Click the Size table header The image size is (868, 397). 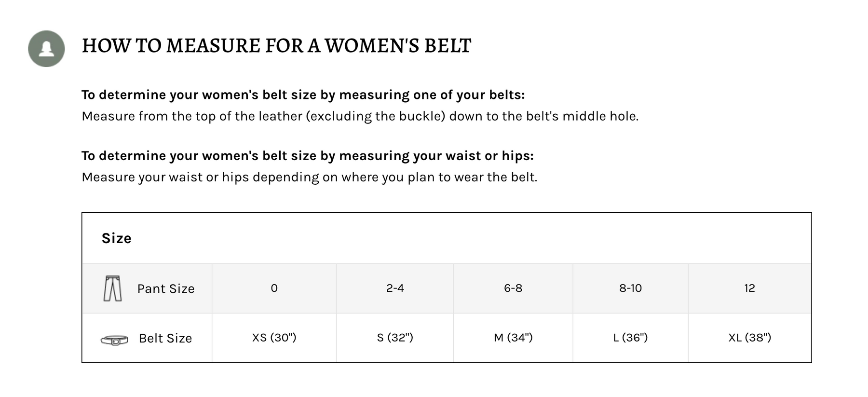117,238
